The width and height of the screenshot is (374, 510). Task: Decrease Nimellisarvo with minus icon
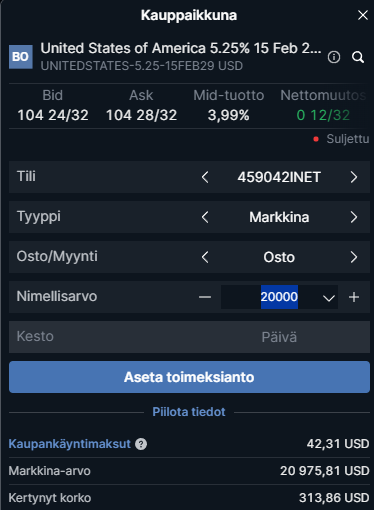pyautogui.click(x=205, y=297)
